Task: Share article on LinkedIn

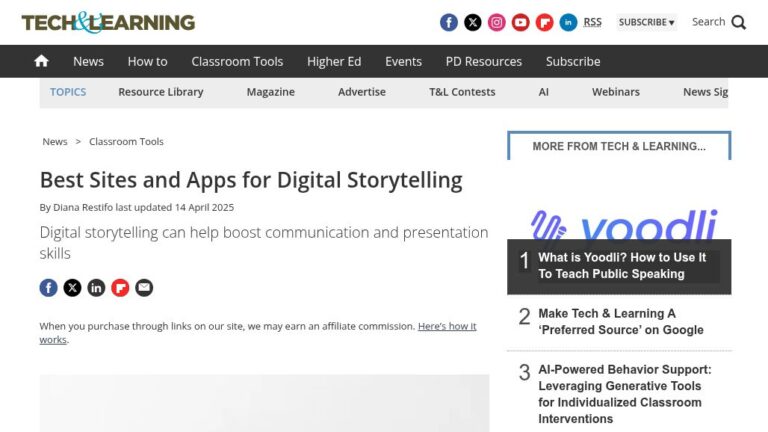Action: pos(96,288)
